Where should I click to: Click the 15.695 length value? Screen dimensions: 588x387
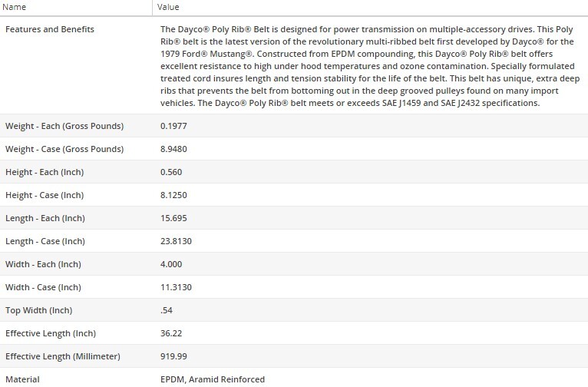coord(173,218)
